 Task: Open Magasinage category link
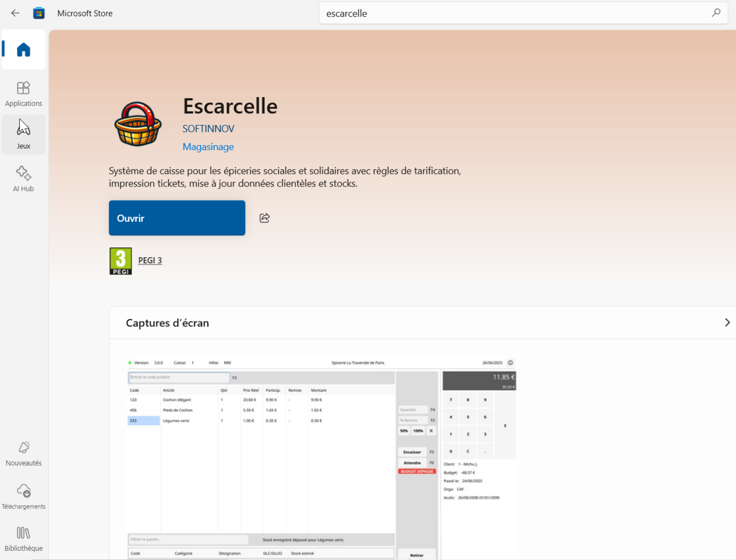point(208,147)
